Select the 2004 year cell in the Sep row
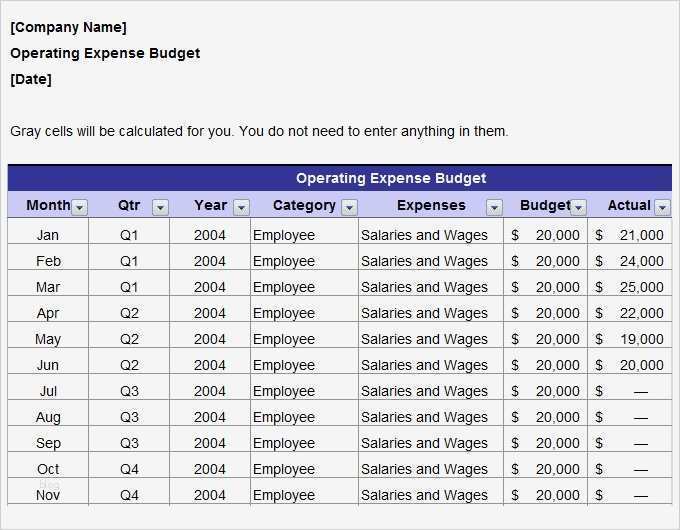 [x=210, y=443]
